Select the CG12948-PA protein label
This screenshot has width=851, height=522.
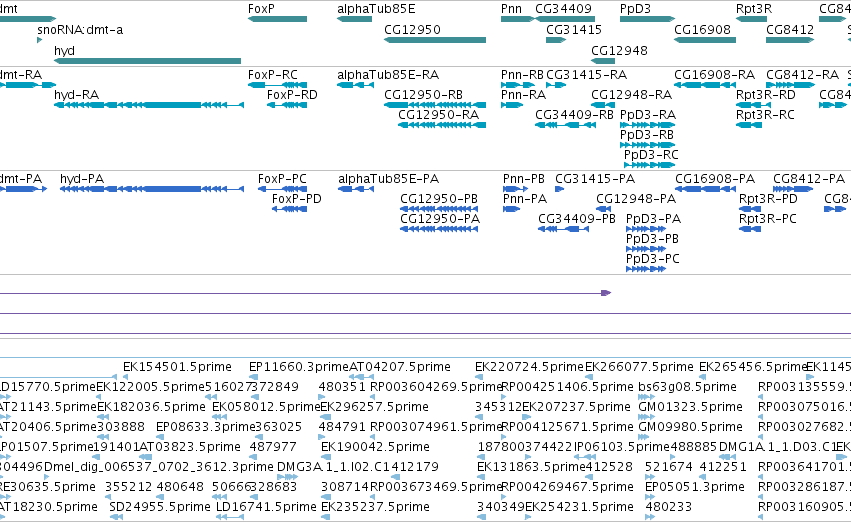pyautogui.click(x=636, y=199)
